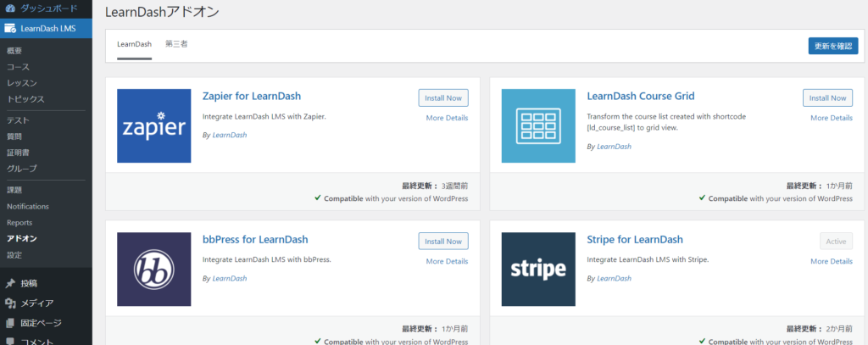Open テスト in the sidebar

click(x=19, y=120)
